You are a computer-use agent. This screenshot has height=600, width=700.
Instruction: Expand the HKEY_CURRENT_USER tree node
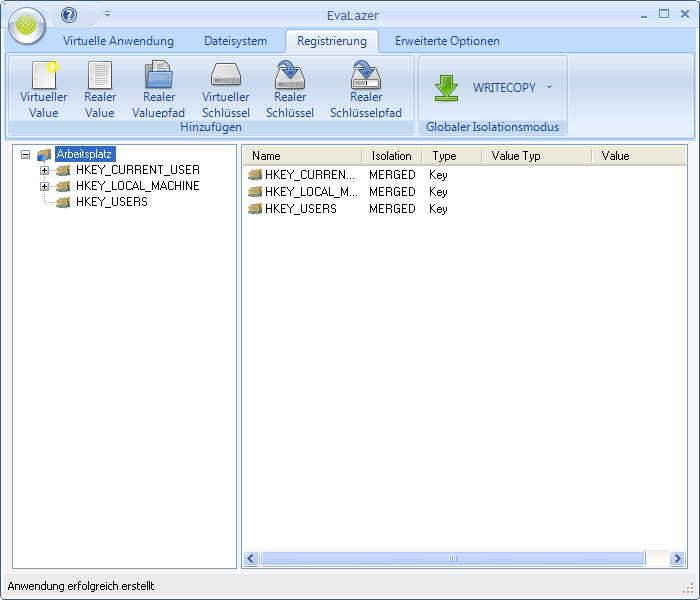(44, 170)
